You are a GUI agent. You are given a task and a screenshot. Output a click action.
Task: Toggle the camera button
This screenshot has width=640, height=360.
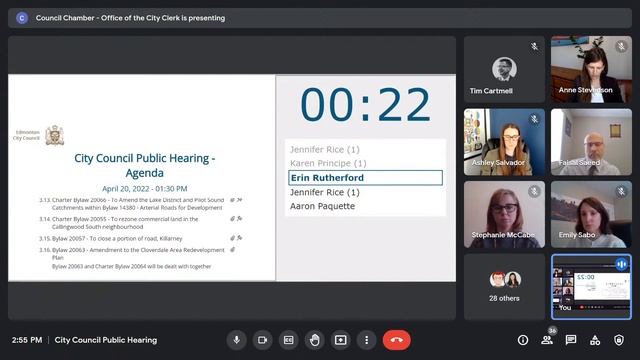coord(262,340)
